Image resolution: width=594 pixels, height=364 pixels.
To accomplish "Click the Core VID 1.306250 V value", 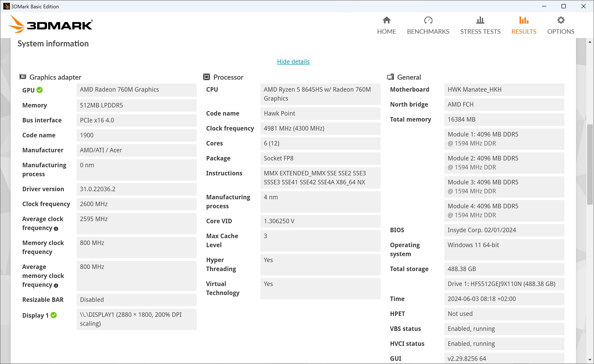I will 320,221.
